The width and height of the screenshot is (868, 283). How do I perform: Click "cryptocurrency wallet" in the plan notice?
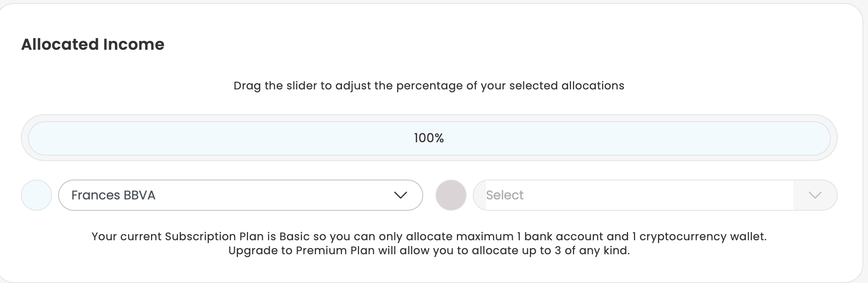tap(702, 236)
